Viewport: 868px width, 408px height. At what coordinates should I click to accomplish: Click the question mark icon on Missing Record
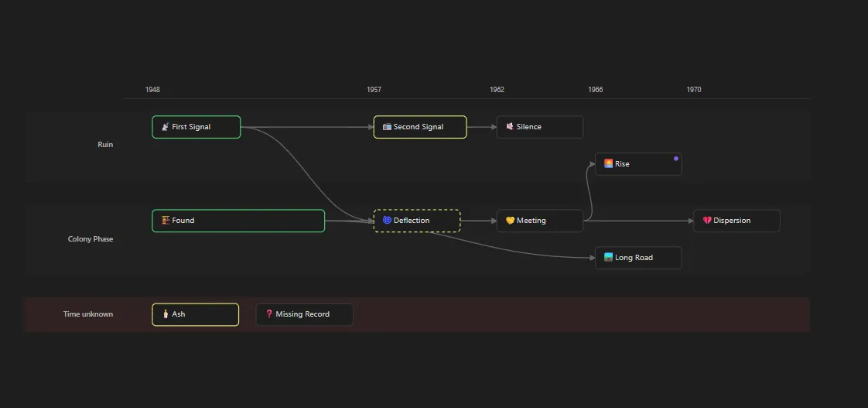point(269,314)
